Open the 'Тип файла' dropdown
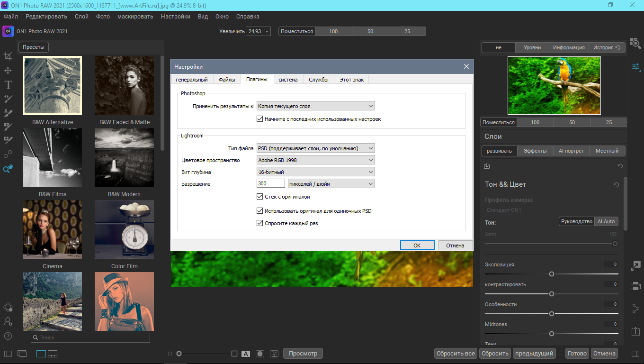The width and height of the screenshot is (644, 364). (x=315, y=148)
